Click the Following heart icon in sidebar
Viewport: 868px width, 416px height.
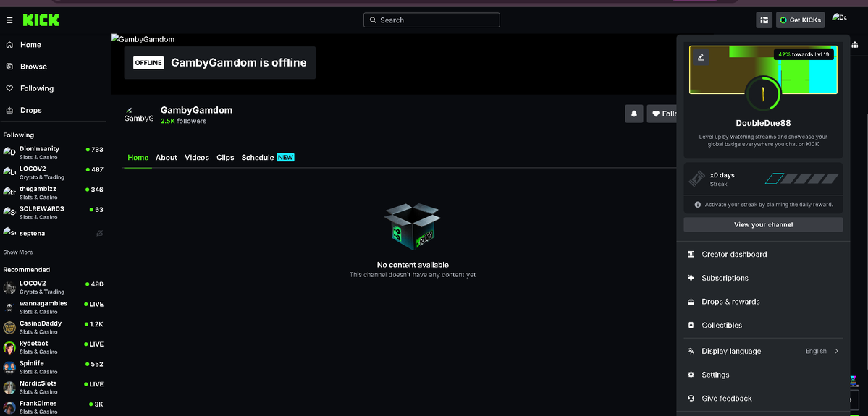[9, 88]
